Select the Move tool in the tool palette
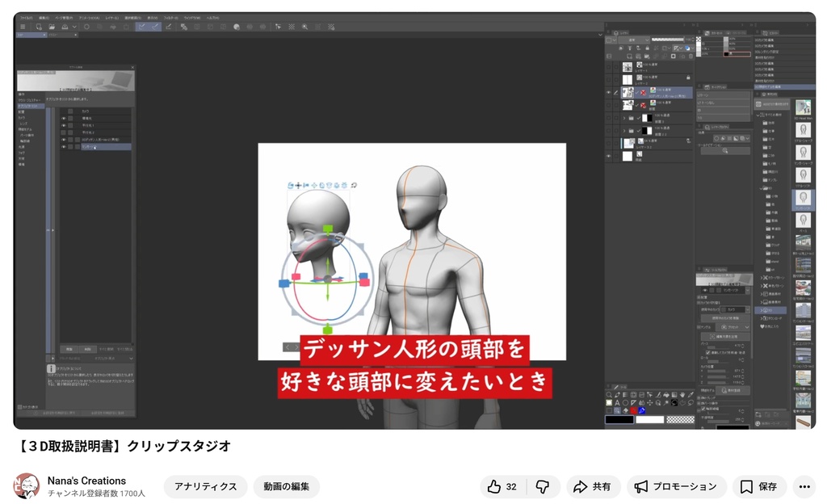 pos(650,402)
